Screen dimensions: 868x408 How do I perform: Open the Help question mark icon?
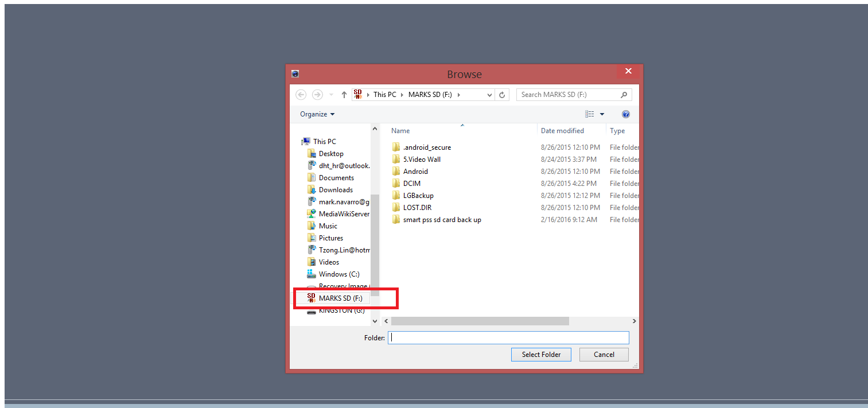pos(625,114)
